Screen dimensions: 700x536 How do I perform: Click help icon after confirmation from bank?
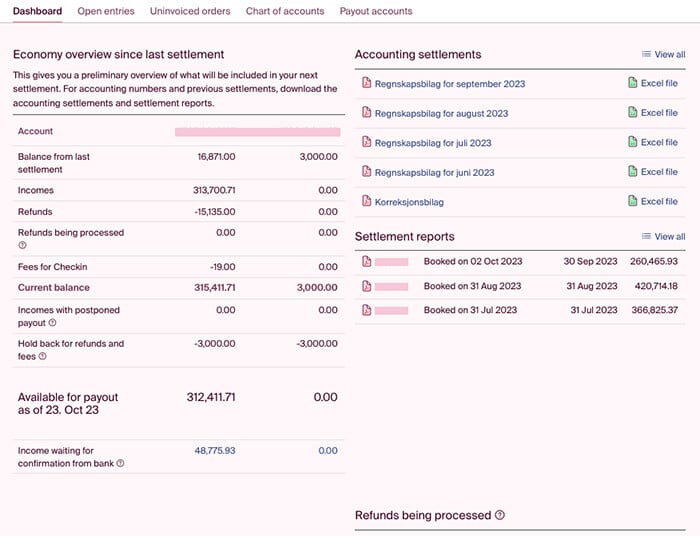(121, 463)
